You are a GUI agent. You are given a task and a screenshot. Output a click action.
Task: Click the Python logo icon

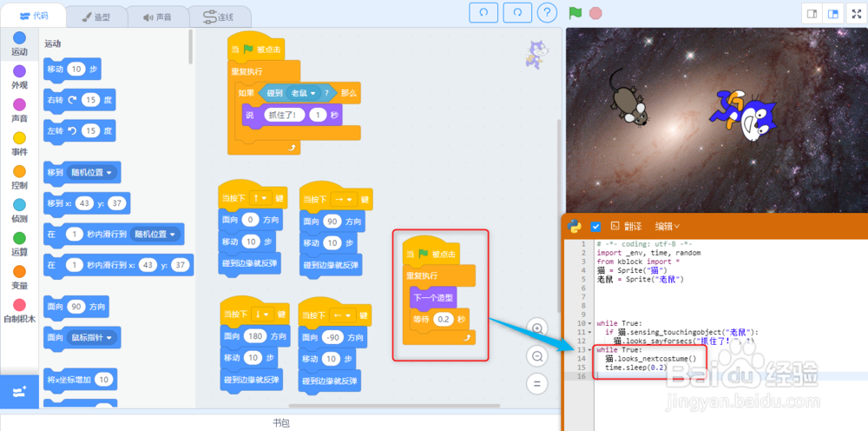575,226
